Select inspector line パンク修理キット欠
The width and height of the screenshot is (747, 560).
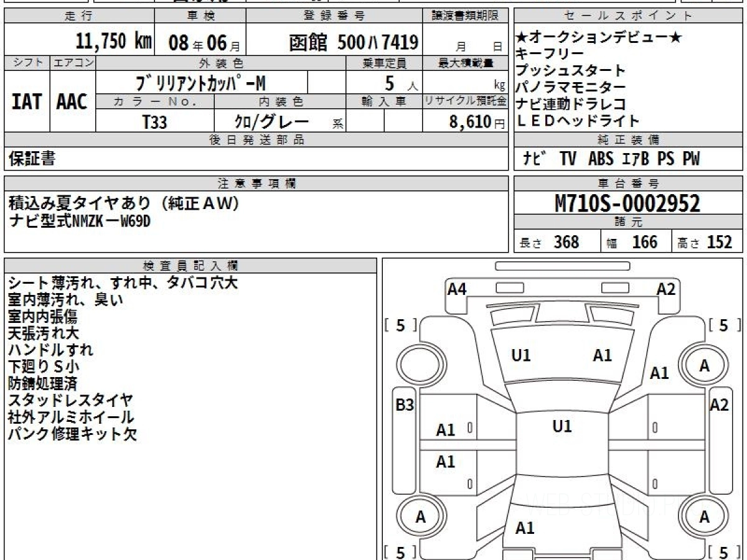[x=72, y=434]
